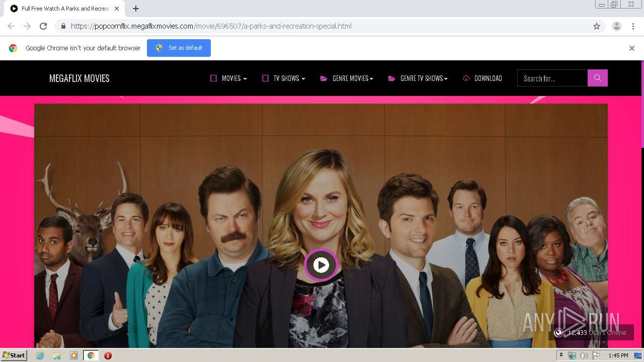Image resolution: width=644 pixels, height=362 pixels.
Task: Click folder icon beside GENRE MOVIES
Action: pyautogui.click(x=324, y=78)
